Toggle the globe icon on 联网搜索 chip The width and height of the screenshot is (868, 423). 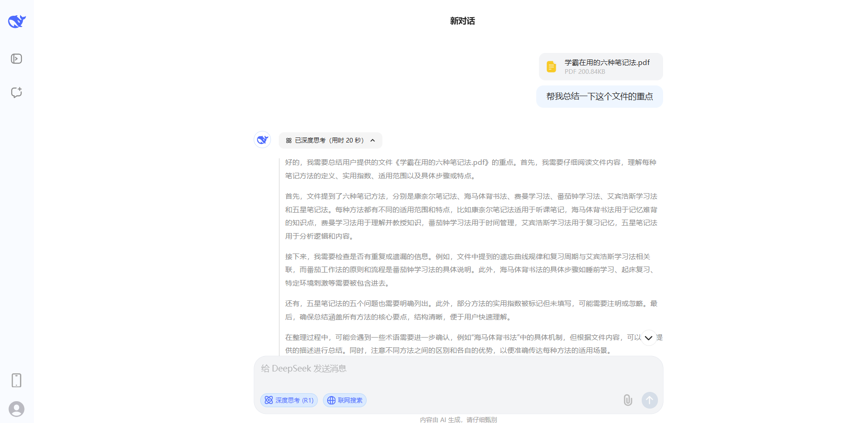(331, 400)
